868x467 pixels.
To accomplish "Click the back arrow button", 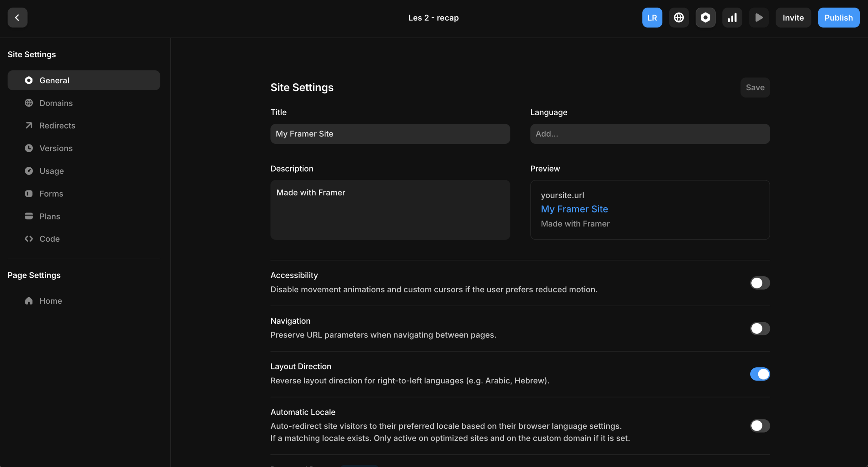I will click(x=17, y=17).
